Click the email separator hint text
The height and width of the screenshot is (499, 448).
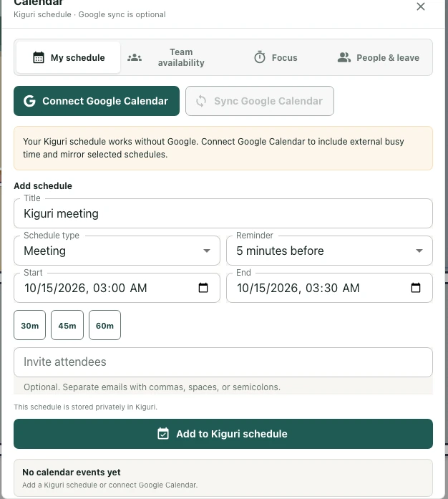point(152,387)
